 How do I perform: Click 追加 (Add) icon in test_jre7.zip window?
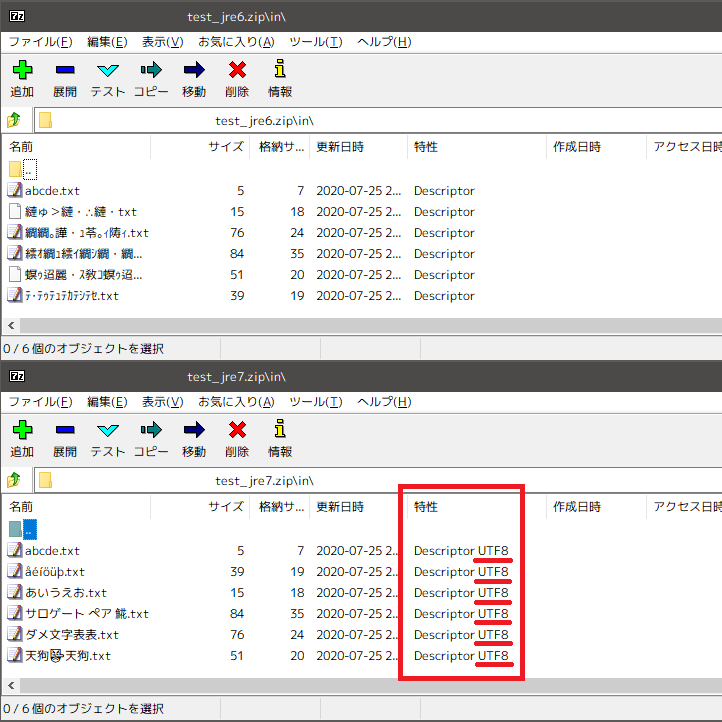point(22,430)
